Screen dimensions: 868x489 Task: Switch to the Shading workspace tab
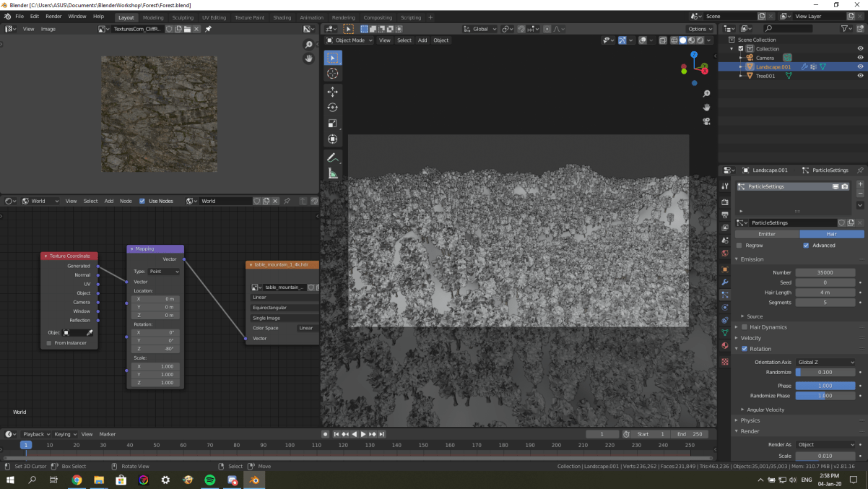click(282, 17)
